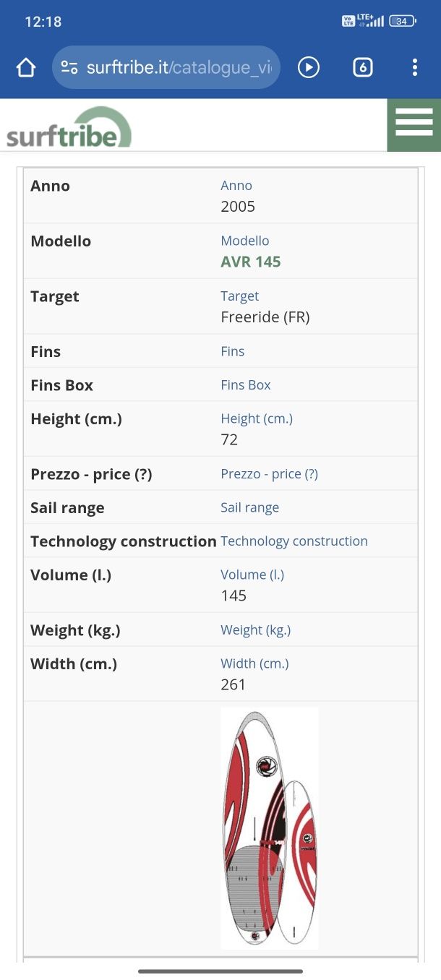Open the AVR 145 model link
This screenshot has width=441, height=980.
point(250,262)
